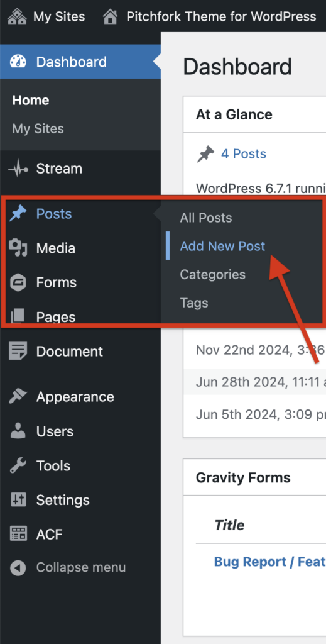The width and height of the screenshot is (326, 644).
Task: Open the Posts menu label
Action: click(54, 214)
